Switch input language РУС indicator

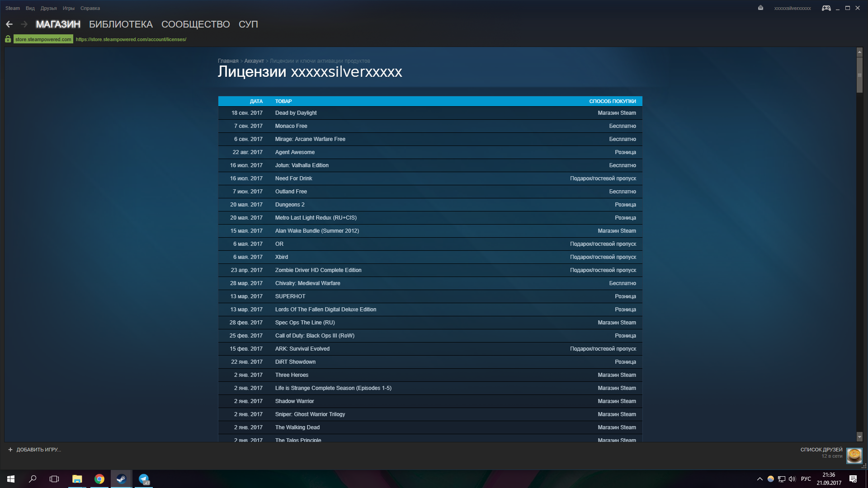[806, 479]
